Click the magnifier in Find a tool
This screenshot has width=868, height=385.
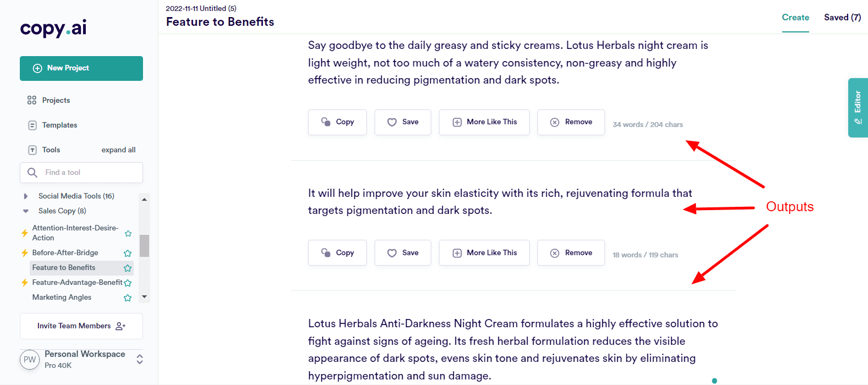click(x=32, y=173)
